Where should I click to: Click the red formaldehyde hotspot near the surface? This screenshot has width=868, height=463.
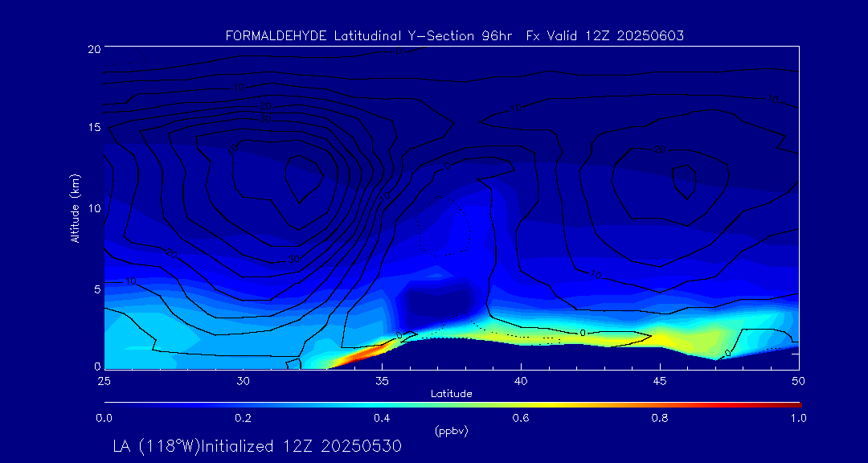click(x=363, y=354)
